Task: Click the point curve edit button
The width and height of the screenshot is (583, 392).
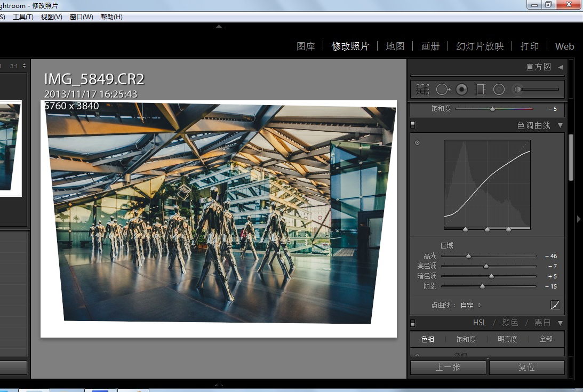Action: point(555,305)
